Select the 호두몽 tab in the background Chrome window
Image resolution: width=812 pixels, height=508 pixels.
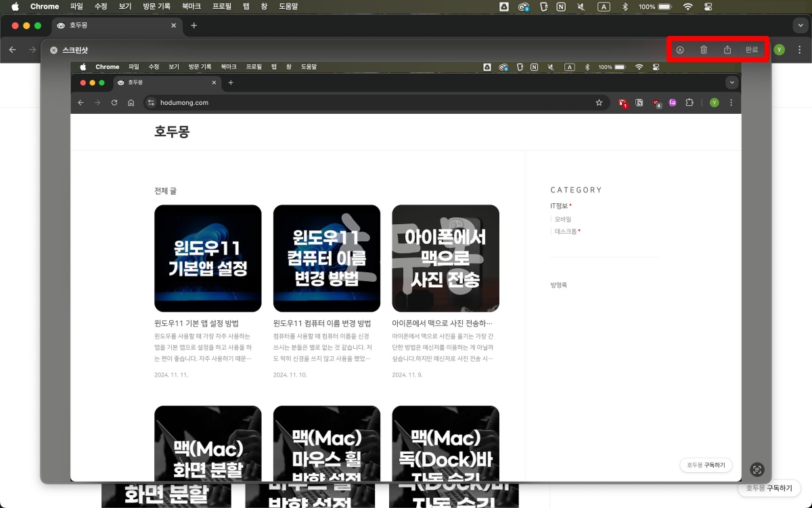tap(116, 25)
